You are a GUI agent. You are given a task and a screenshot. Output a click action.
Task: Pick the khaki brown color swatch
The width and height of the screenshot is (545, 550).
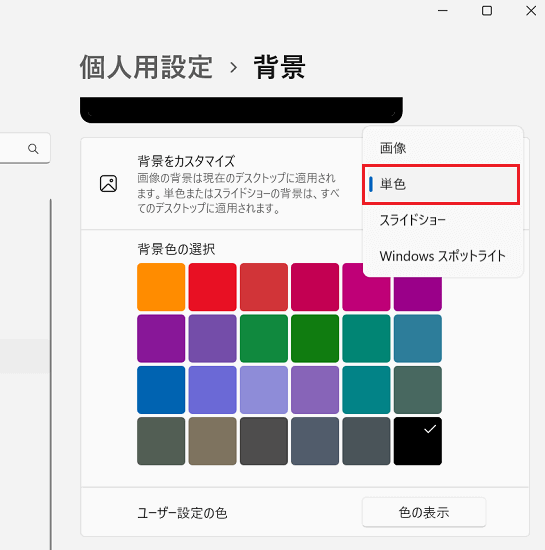coord(213,441)
